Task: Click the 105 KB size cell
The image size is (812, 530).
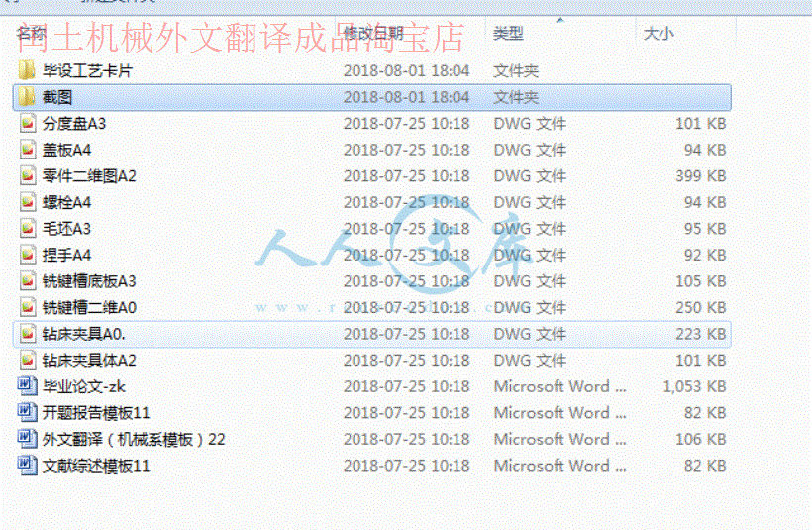Action: [701, 281]
